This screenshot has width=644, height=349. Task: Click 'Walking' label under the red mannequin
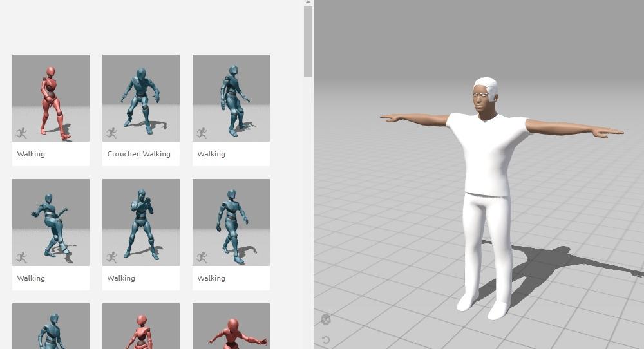[31, 154]
